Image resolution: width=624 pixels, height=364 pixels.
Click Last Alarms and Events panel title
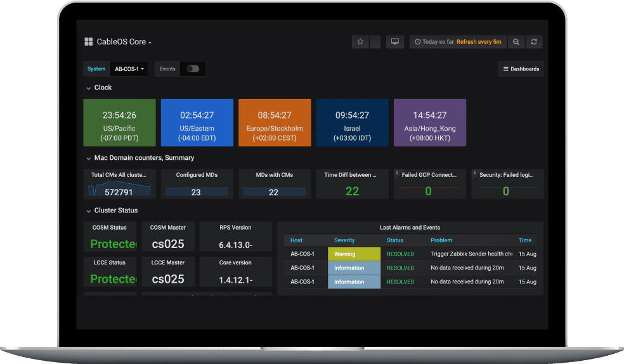pyautogui.click(x=410, y=228)
